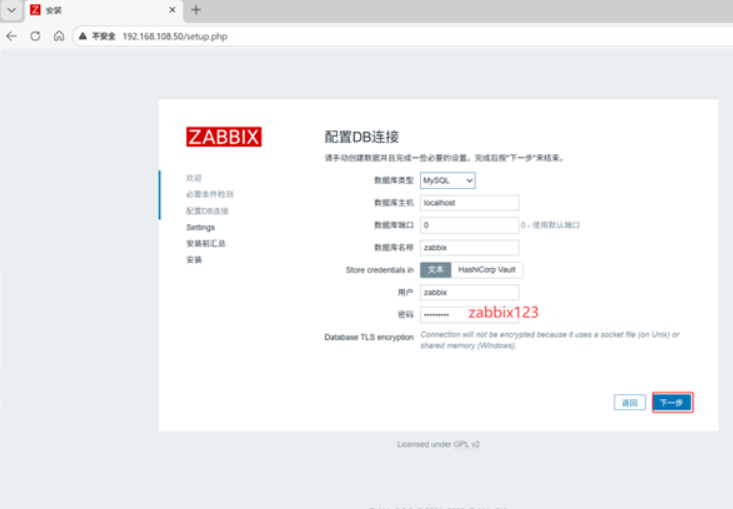Select 必要条件检测 step in sidebar
This screenshot has width=733, height=509.
[x=209, y=194]
